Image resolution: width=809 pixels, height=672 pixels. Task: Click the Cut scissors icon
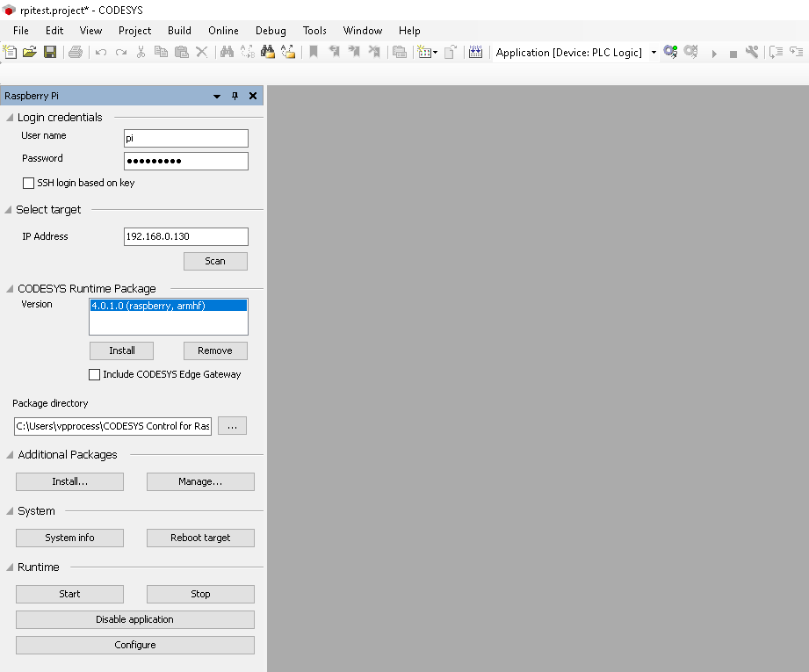(141, 52)
